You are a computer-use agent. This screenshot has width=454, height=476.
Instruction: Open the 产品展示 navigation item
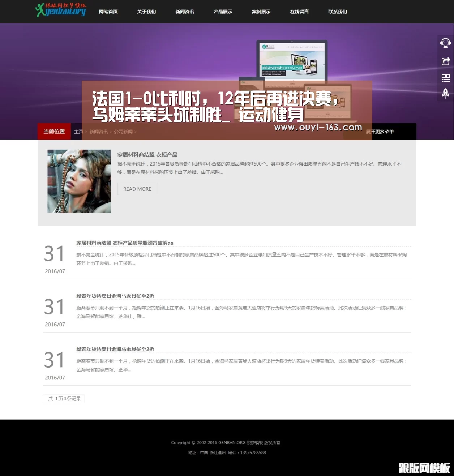[x=223, y=12]
